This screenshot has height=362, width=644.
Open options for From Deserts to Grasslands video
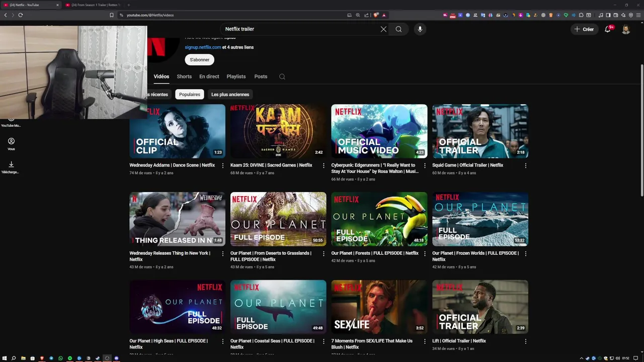tap(324, 253)
